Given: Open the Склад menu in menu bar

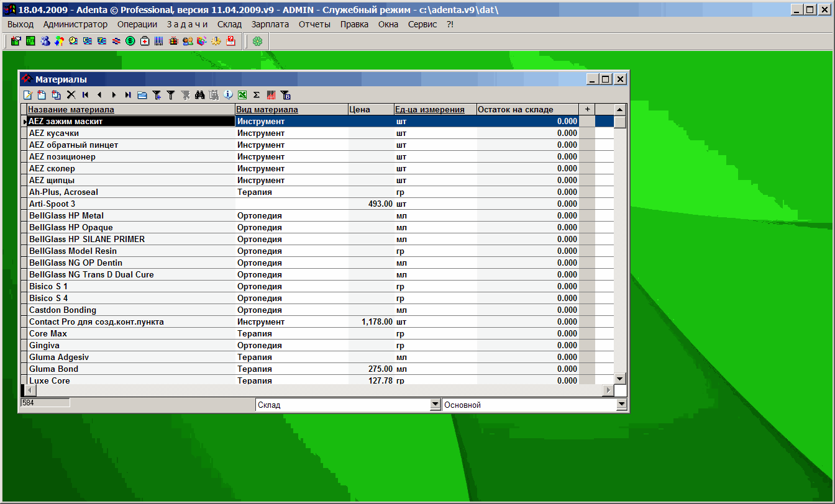Looking at the screenshot, I should (229, 24).
